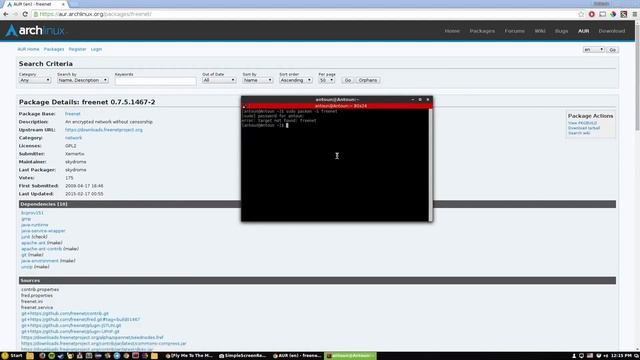Open the gmp dependency link
The width and height of the screenshot is (640, 360).
click(26, 219)
